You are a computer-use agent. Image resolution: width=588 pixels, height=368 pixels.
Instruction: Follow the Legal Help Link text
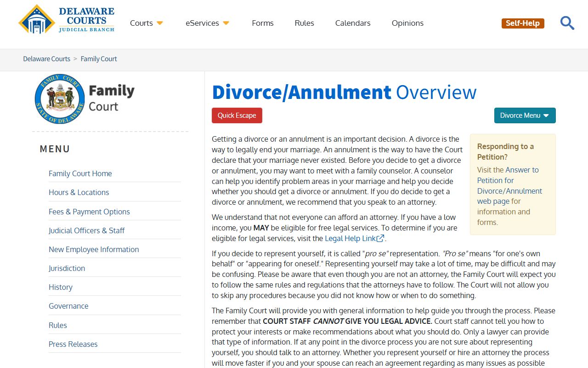click(x=351, y=238)
